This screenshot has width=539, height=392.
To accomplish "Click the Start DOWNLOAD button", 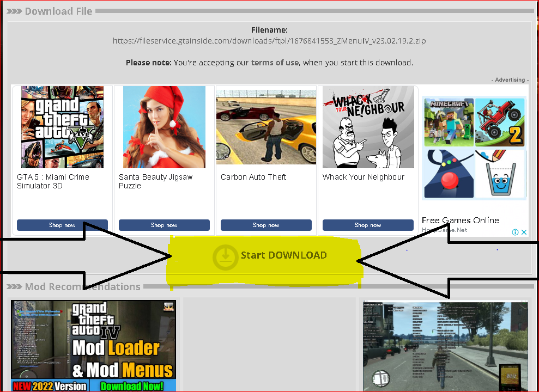I will [269, 256].
